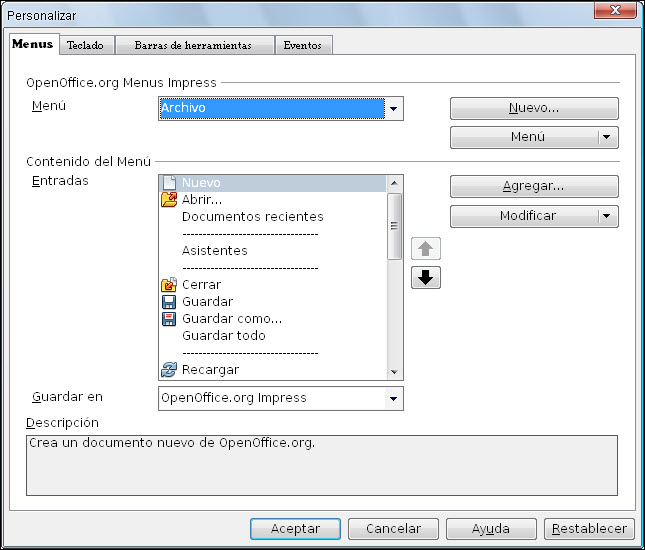This screenshot has width=645, height=550.
Task: Click the entries list scroll up arrow
Action: tap(394, 183)
